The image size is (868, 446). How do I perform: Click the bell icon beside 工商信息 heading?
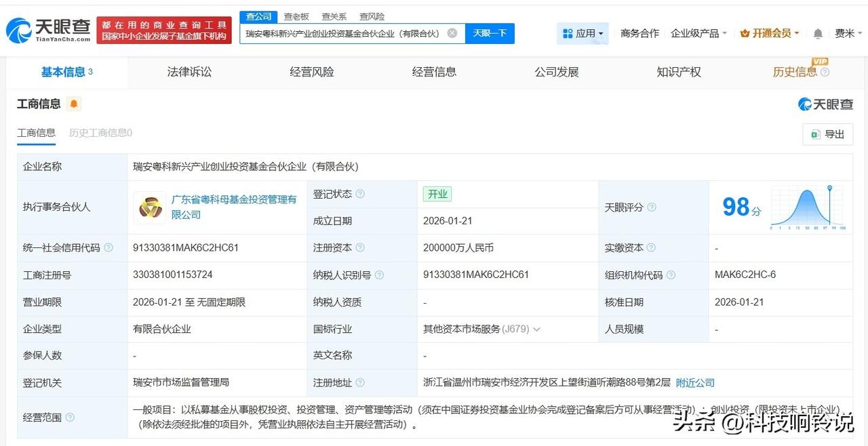(x=73, y=104)
